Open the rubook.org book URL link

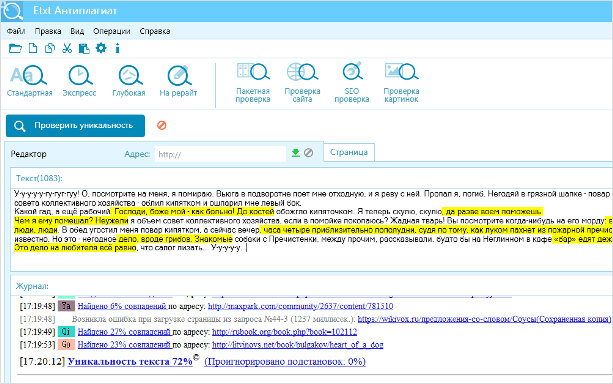(285, 332)
